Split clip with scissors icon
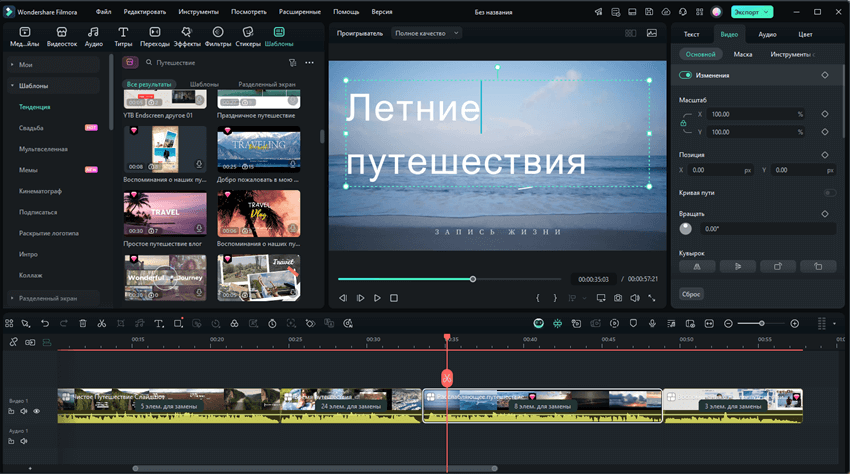Image resolution: width=850 pixels, height=474 pixels. click(x=101, y=323)
